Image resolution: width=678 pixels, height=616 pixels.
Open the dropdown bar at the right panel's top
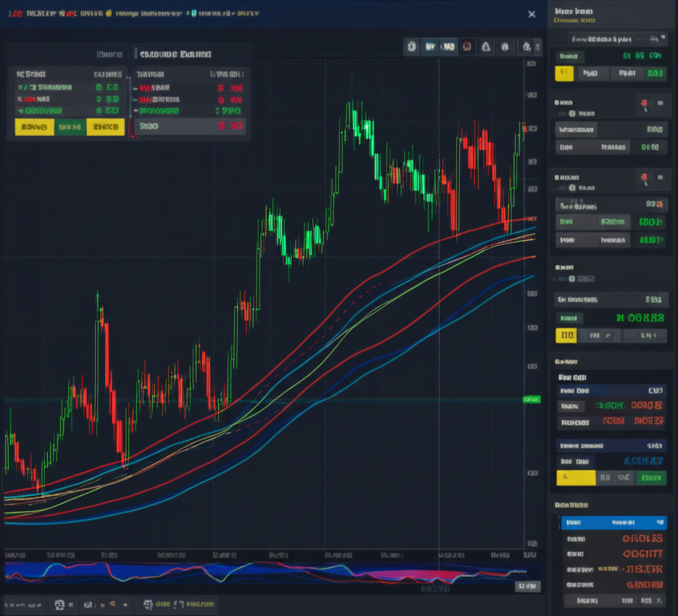612,38
